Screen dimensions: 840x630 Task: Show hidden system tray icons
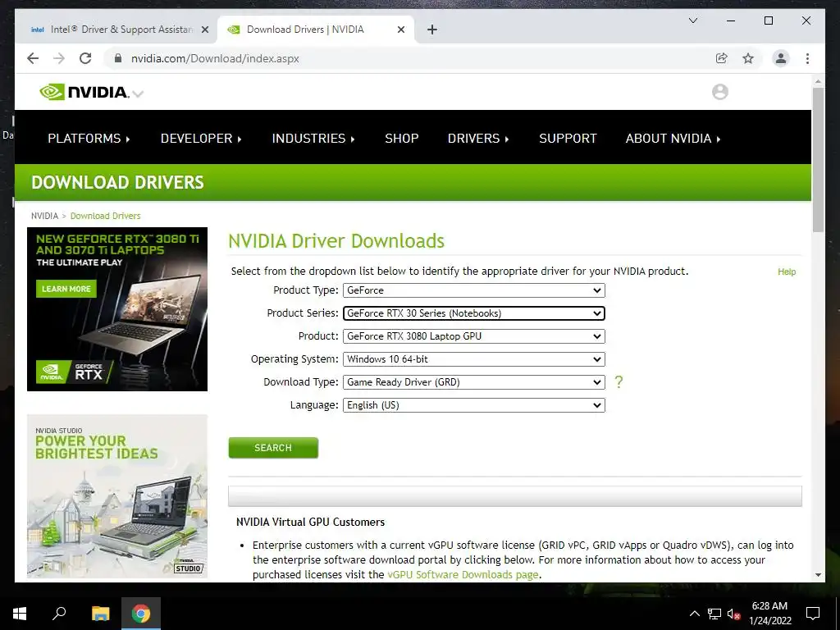tap(694, 614)
